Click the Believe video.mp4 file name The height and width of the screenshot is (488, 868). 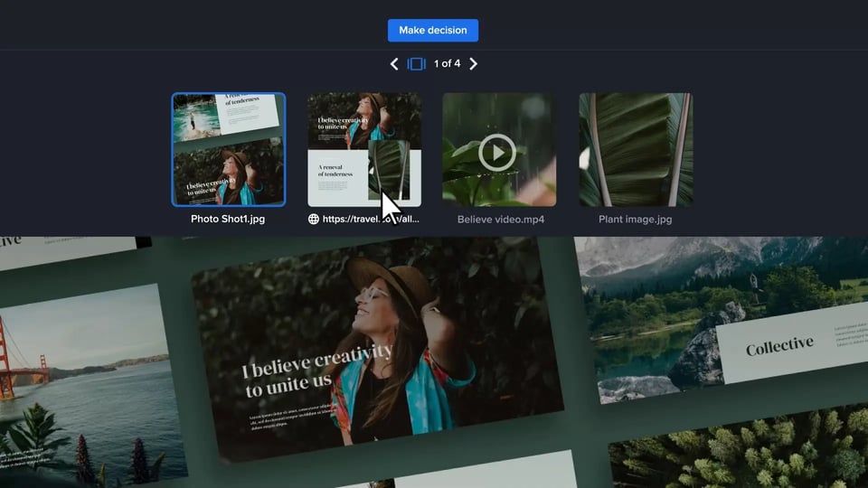pos(500,219)
